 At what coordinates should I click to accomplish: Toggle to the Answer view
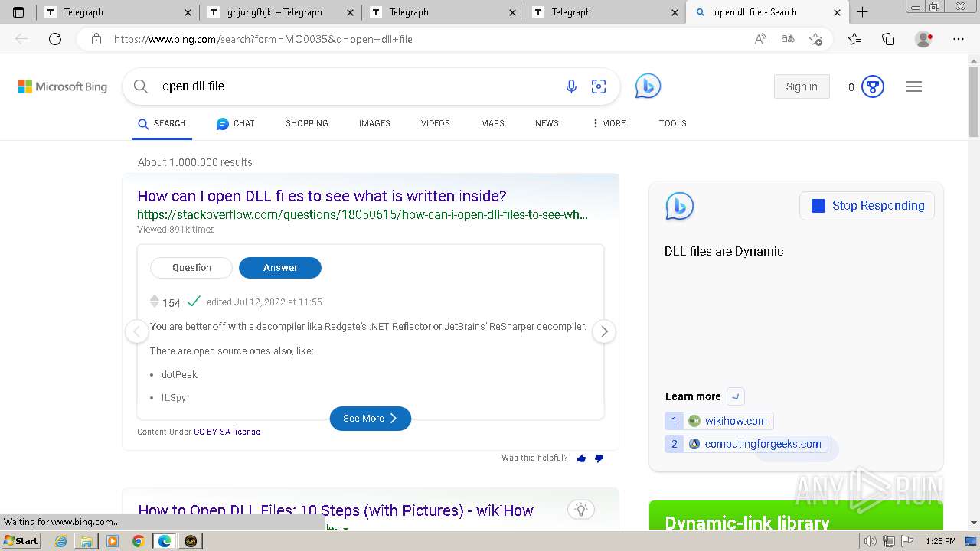(x=280, y=268)
